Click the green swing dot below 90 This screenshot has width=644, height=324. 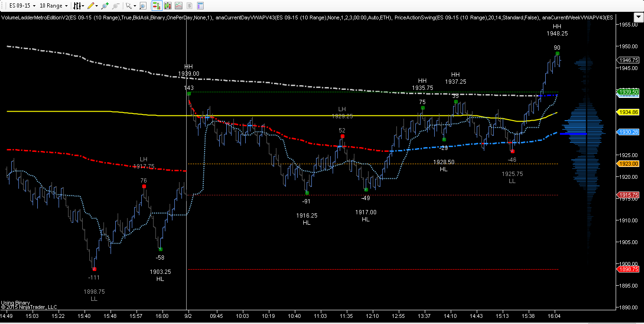coord(558,53)
